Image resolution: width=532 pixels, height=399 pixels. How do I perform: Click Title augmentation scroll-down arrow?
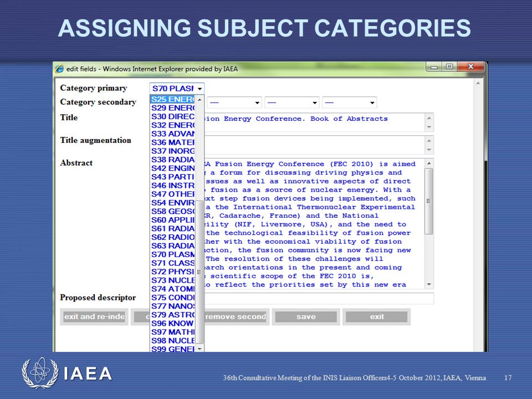429,150
